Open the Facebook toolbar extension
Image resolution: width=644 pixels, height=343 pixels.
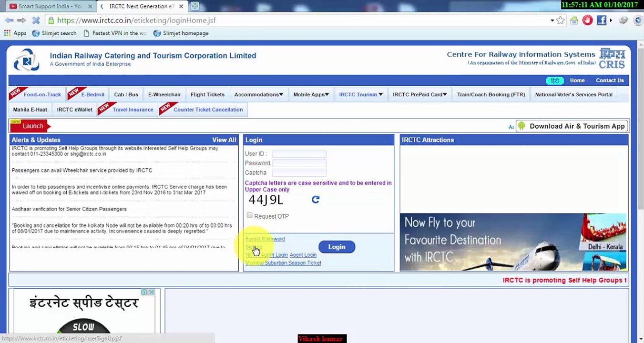(601, 20)
